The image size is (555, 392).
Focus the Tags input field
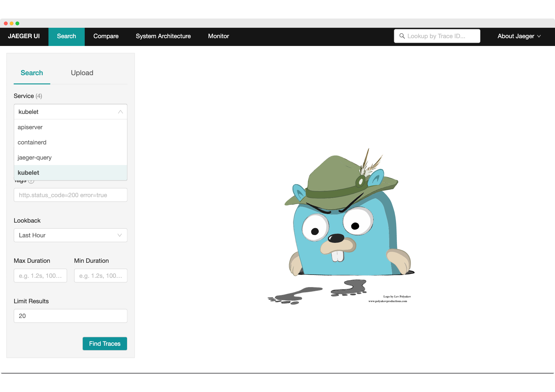(x=70, y=195)
